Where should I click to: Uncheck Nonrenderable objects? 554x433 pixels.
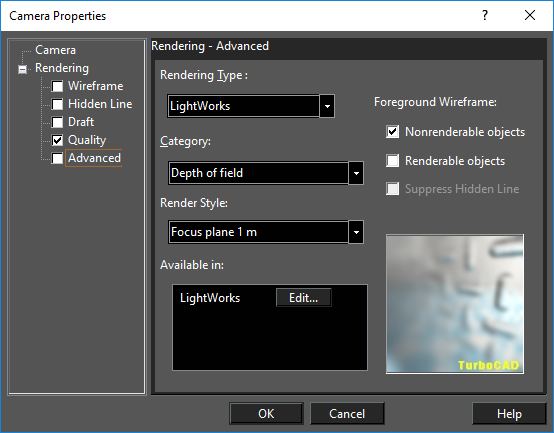[x=393, y=132]
